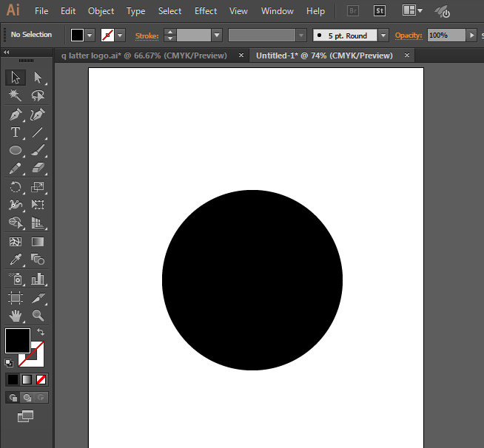The width and height of the screenshot is (484, 448).
Task: Select the Direct Selection white arrow tool
Action: point(38,78)
